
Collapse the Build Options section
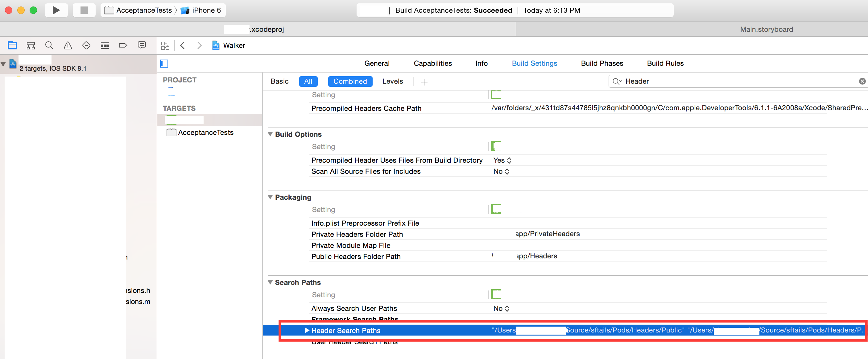[270, 134]
